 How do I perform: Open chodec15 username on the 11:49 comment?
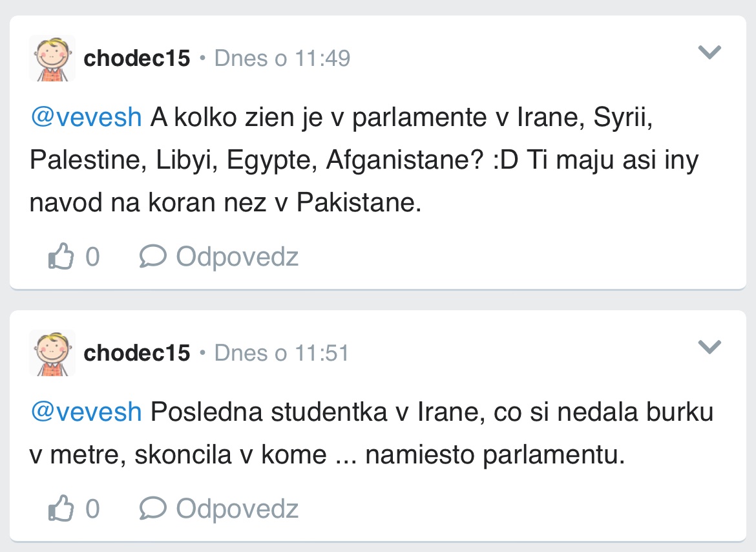tap(137, 59)
